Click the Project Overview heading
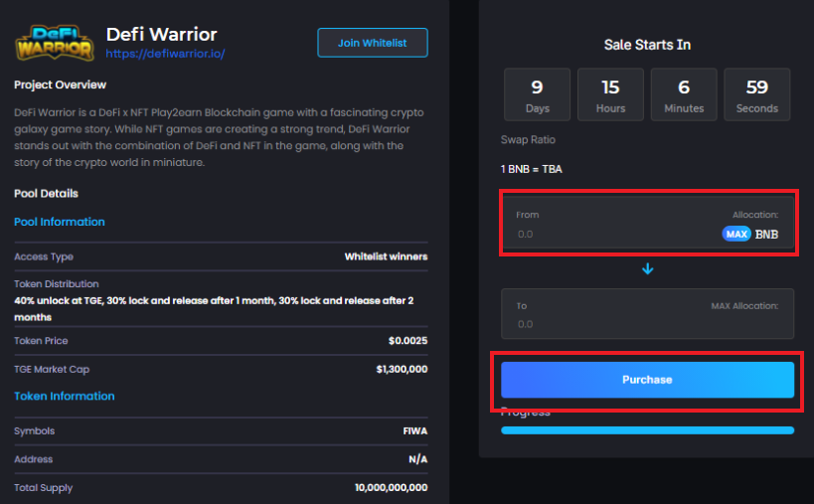The width and height of the screenshot is (814, 504). click(x=60, y=84)
